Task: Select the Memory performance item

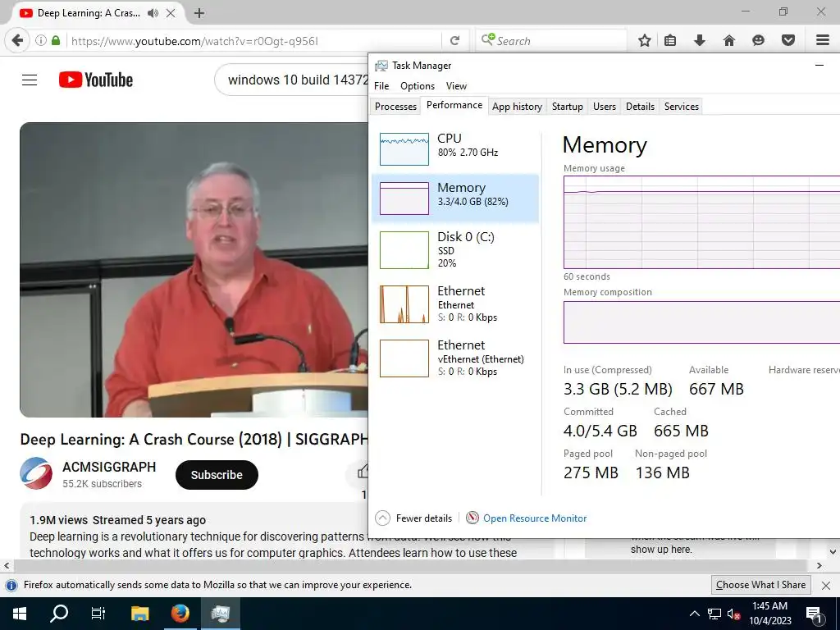Action: pos(455,198)
